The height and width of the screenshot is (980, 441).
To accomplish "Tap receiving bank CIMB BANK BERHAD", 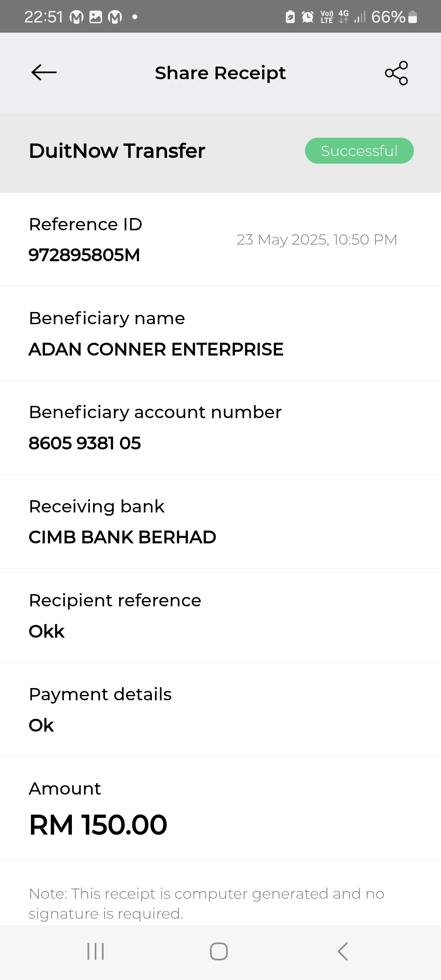I will click(x=122, y=537).
